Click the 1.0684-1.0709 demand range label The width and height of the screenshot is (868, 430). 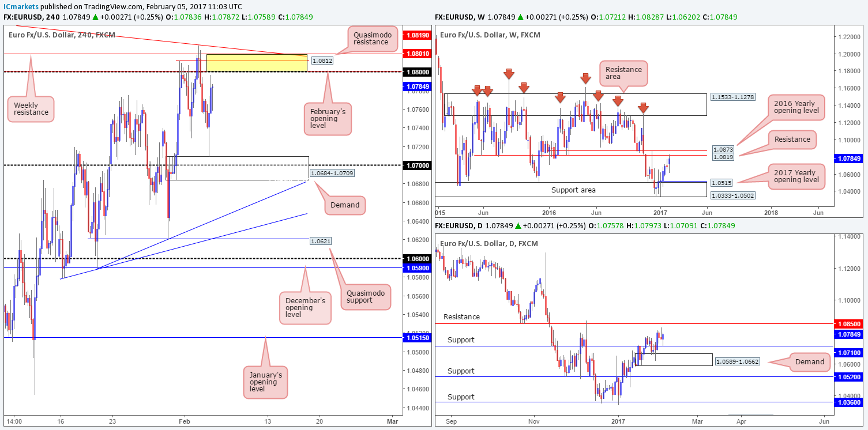(332, 172)
